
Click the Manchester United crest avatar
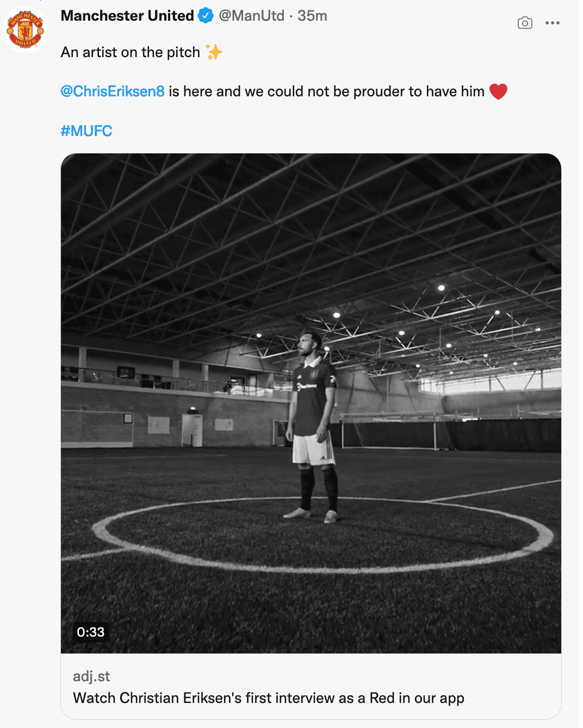pos(26,29)
